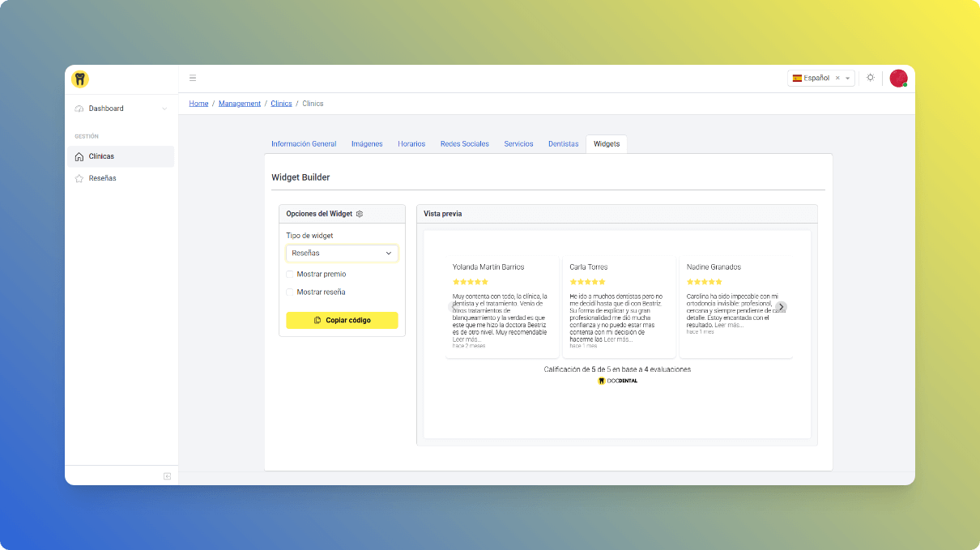The image size is (980, 550).
Task: Go to previous review with left arrow
Action: point(453,307)
